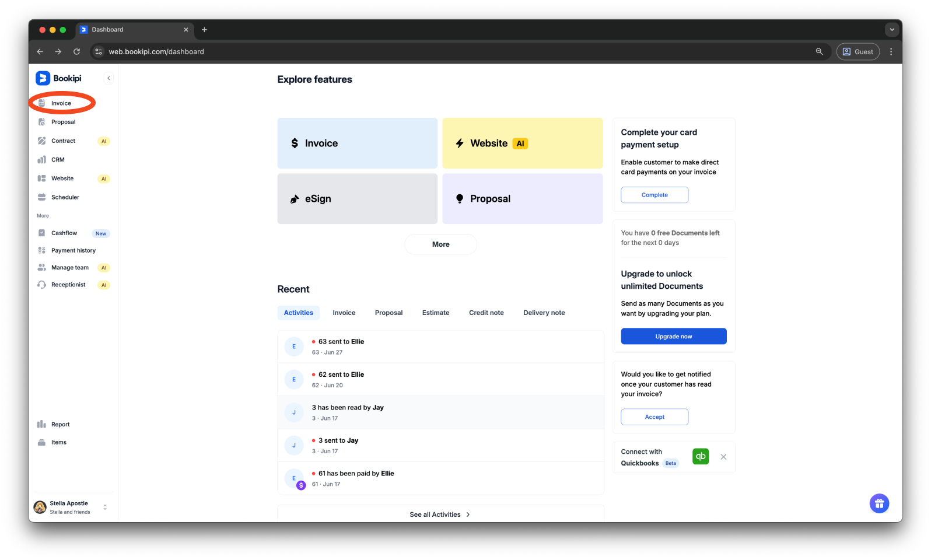The width and height of the screenshot is (931, 560).
Task: Open the Guest profile button
Action: pyautogui.click(x=857, y=51)
